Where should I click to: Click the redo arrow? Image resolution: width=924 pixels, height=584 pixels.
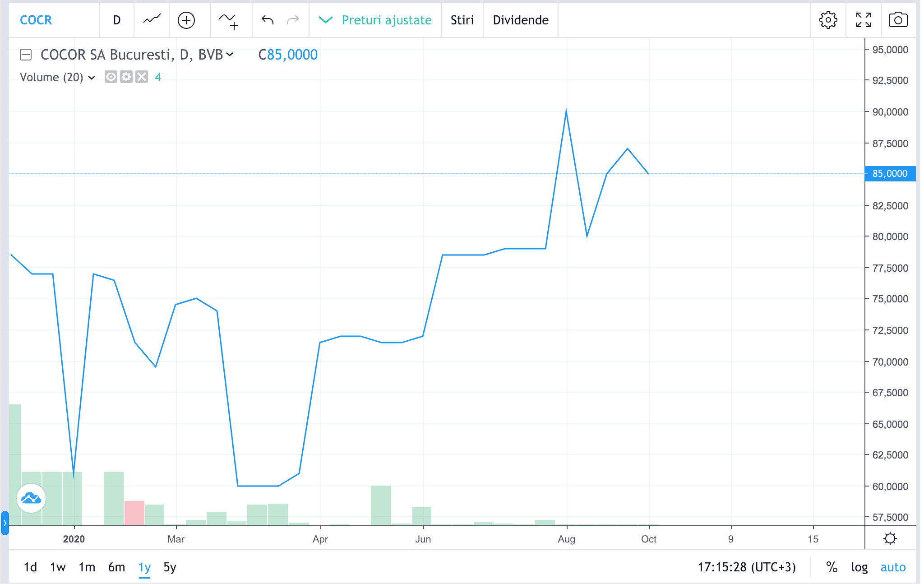coord(293,20)
